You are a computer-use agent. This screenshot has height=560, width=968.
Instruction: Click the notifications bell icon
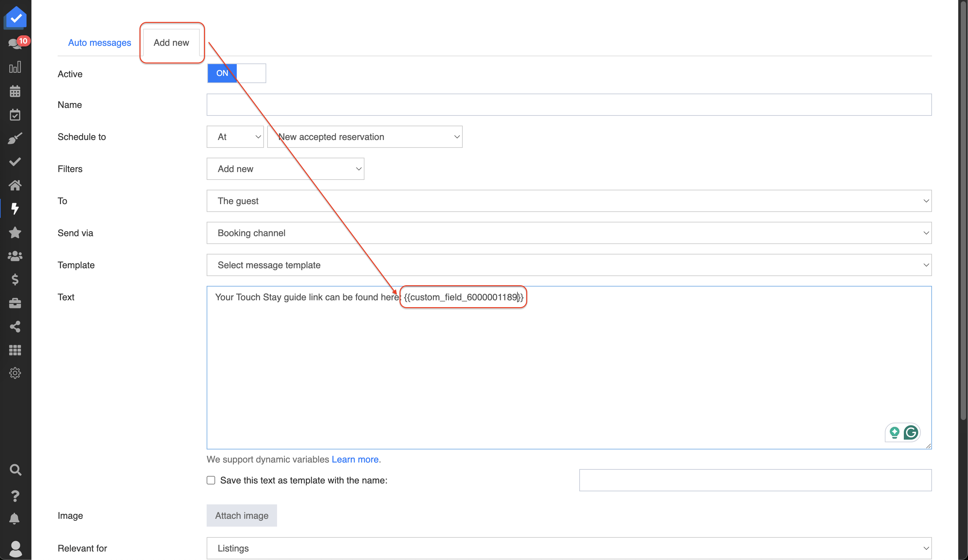tap(15, 518)
